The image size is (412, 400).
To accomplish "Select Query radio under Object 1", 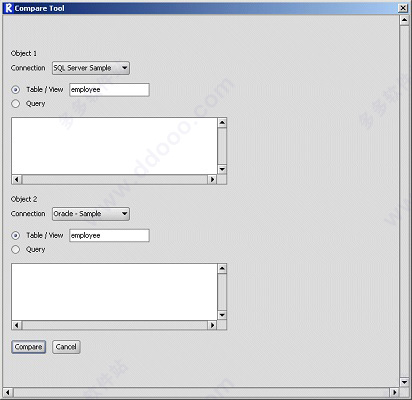I will tap(15, 104).
